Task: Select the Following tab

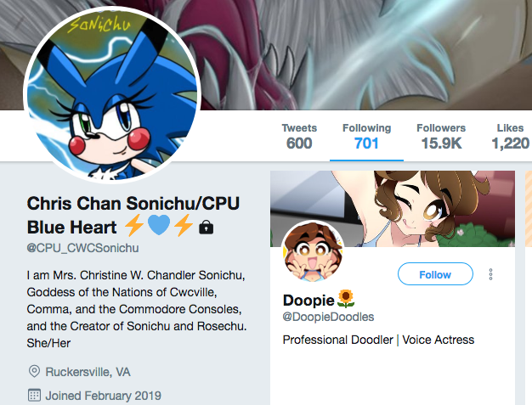Action: pyautogui.click(x=366, y=137)
